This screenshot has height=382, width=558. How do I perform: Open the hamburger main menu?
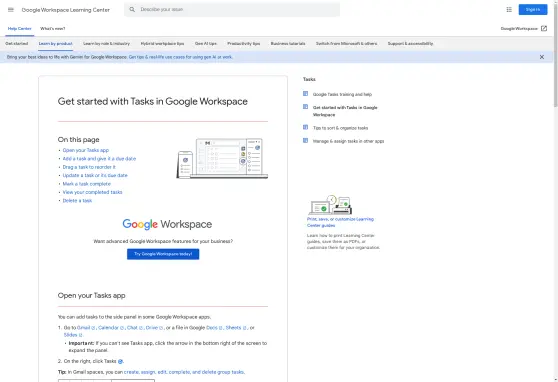11,10
